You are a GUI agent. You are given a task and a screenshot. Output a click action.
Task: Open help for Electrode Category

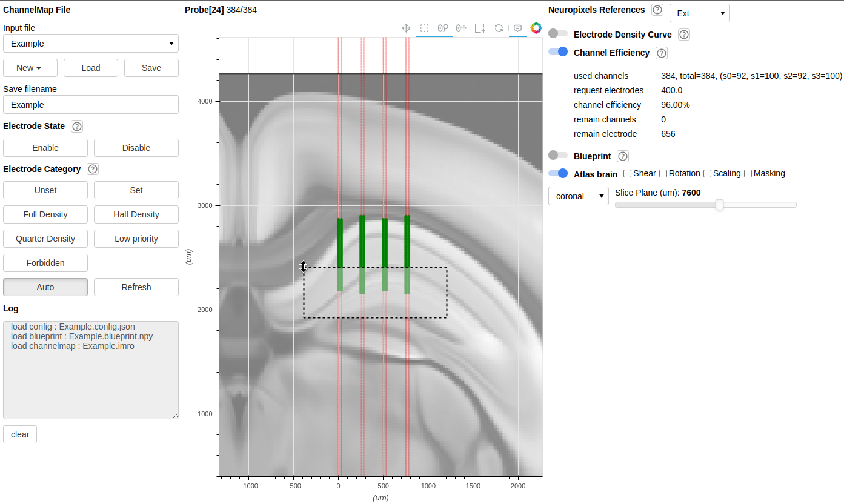coord(93,169)
